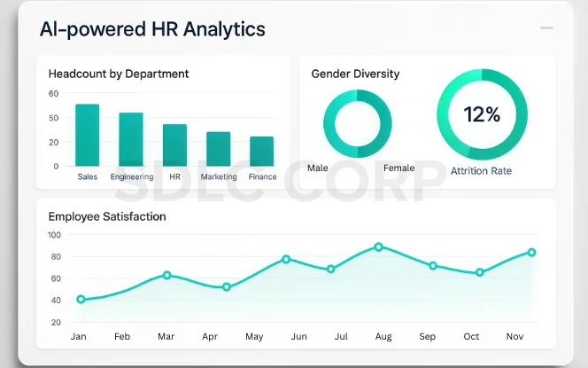Click the Engineering bar in the headcount chart
This screenshot has height=368, width=588.
(131, 139)
